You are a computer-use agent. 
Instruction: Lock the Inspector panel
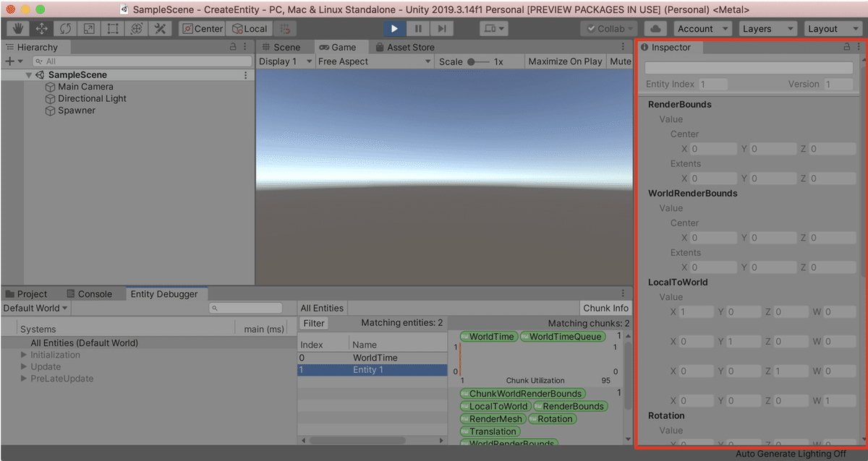point(846,47)
